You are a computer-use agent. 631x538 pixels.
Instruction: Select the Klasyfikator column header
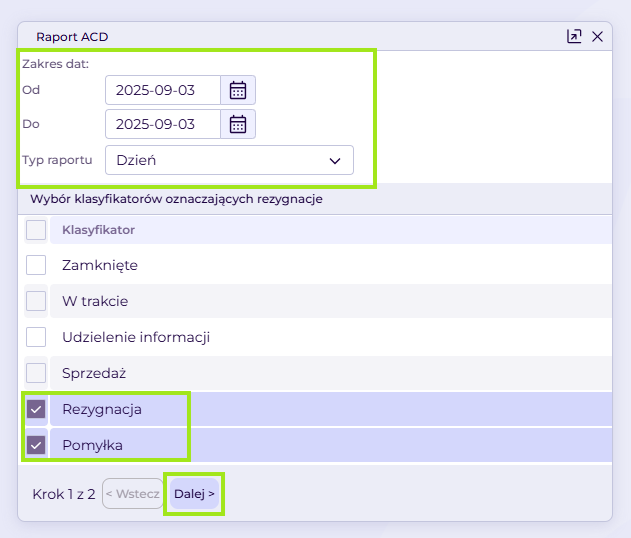[x=99, y=230]
